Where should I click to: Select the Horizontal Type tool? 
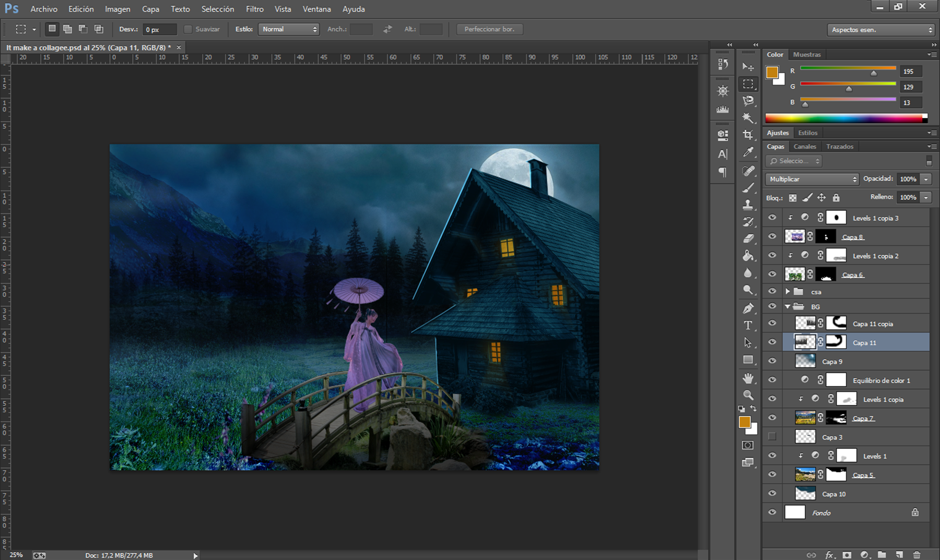[x=748, y=325]
